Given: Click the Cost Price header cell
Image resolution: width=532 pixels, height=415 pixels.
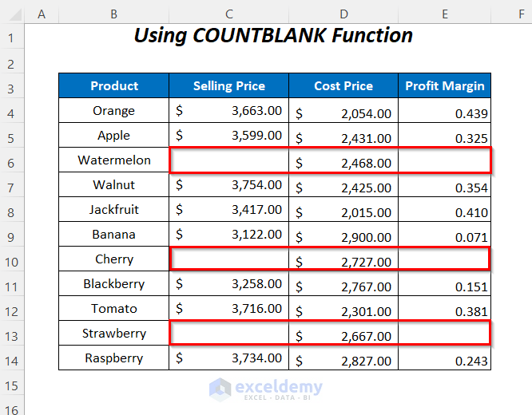Looking at the screenshot, I should point(343,85).
